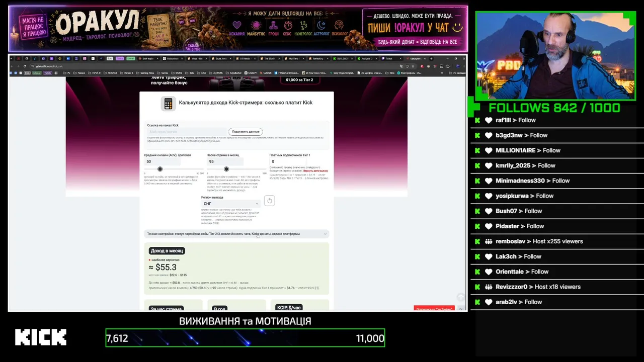Click the heart icon beside raf1lll Follow

pos(488,120)
